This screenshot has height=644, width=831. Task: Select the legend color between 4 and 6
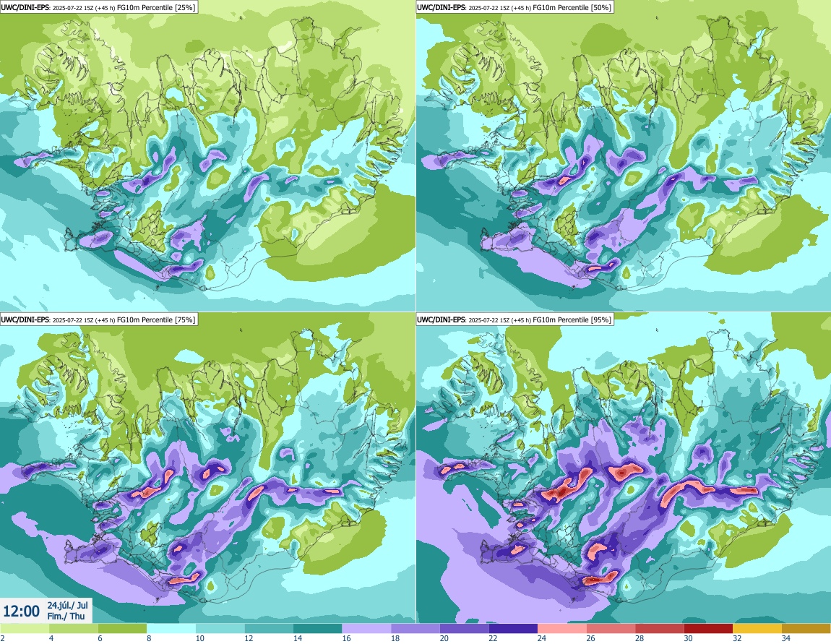(73, 629)
